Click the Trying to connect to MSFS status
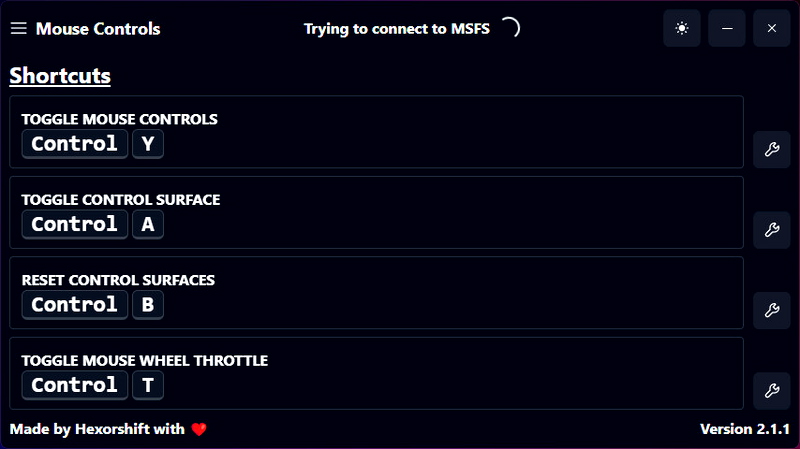Image resolution: width=800 pixels, height=449 pixels. 397,29
